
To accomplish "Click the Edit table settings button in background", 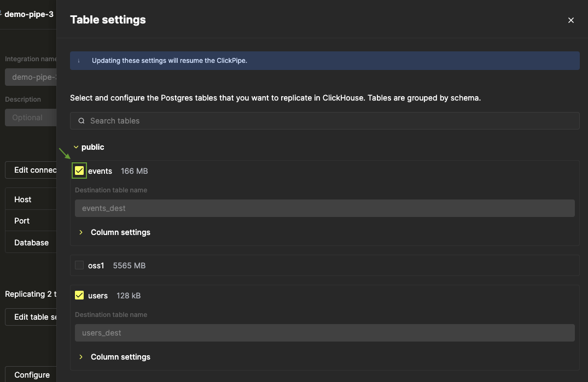I will click(31, 317).
